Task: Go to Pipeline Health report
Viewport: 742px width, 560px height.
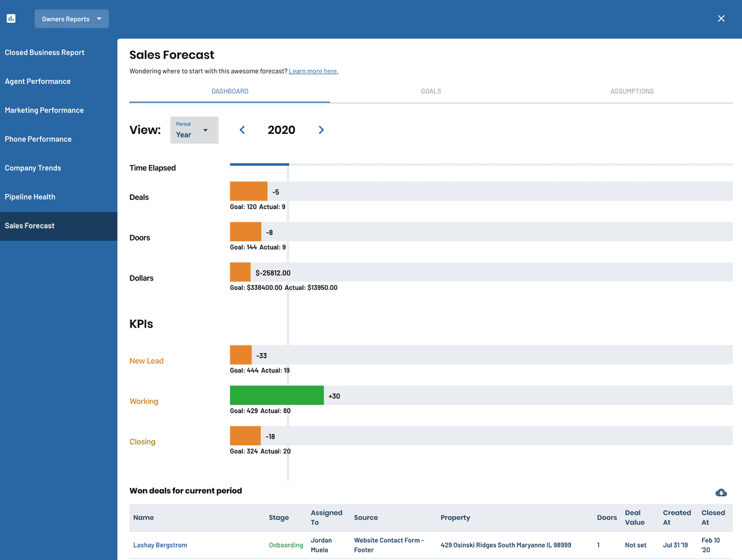Action: 30,197
